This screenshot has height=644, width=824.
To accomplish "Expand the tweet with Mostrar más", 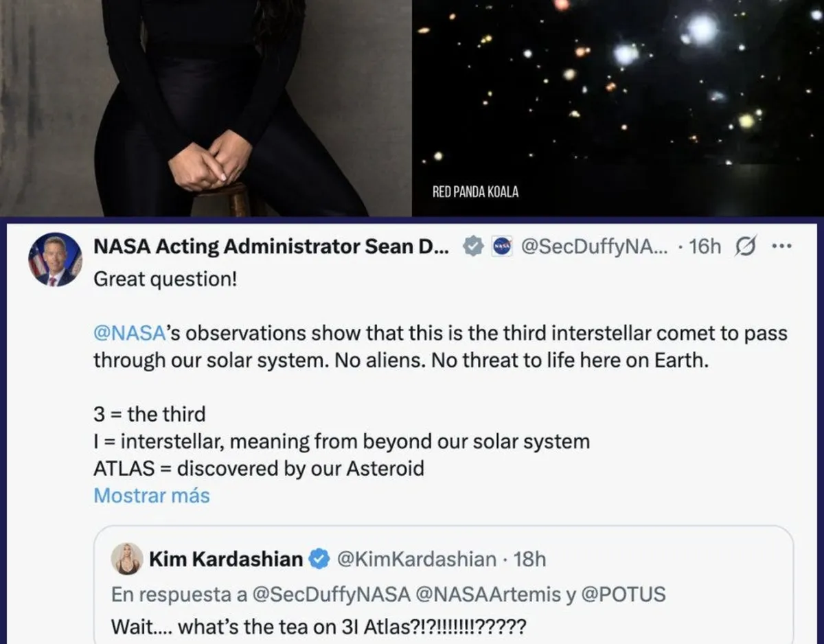I will [152, 495].
